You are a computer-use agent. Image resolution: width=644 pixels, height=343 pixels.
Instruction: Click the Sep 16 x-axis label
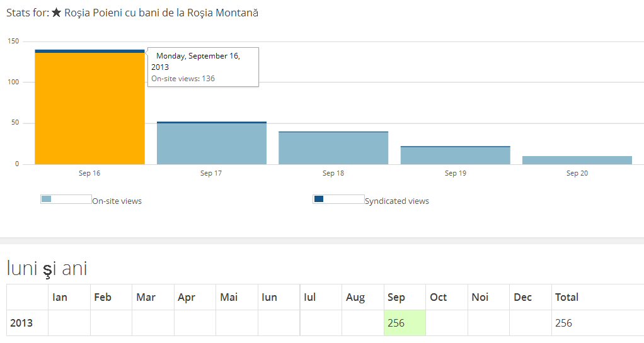coord(89,173)
